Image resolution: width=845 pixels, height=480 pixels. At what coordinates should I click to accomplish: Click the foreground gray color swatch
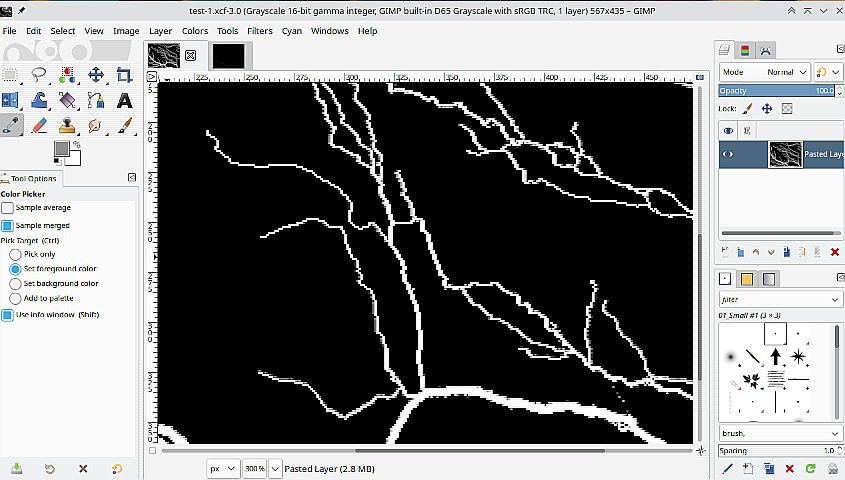click(x=61, y=148)
